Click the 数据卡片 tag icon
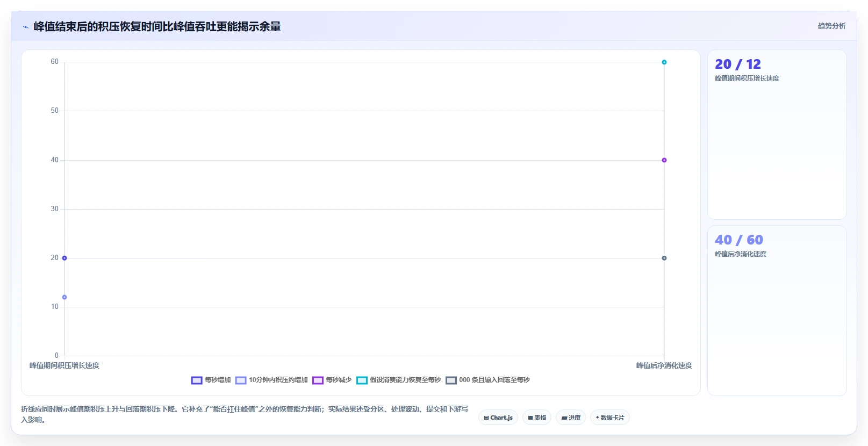This screenshot has height=446, width=868. tap(597, 418)
